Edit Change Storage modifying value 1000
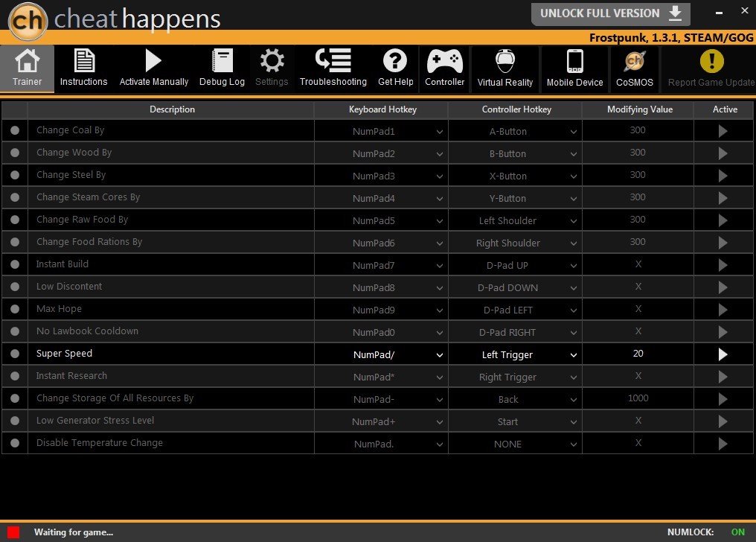Image resolution: width=756 pixels, height=542 pixels. pyautogui.click(x=638, y=398)
